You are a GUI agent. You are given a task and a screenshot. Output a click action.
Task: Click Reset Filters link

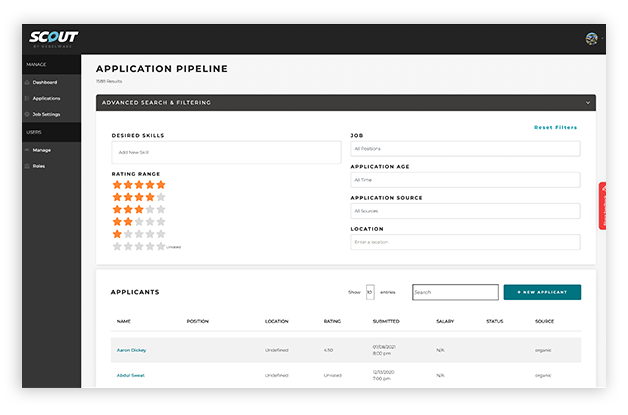coord(556,127)
